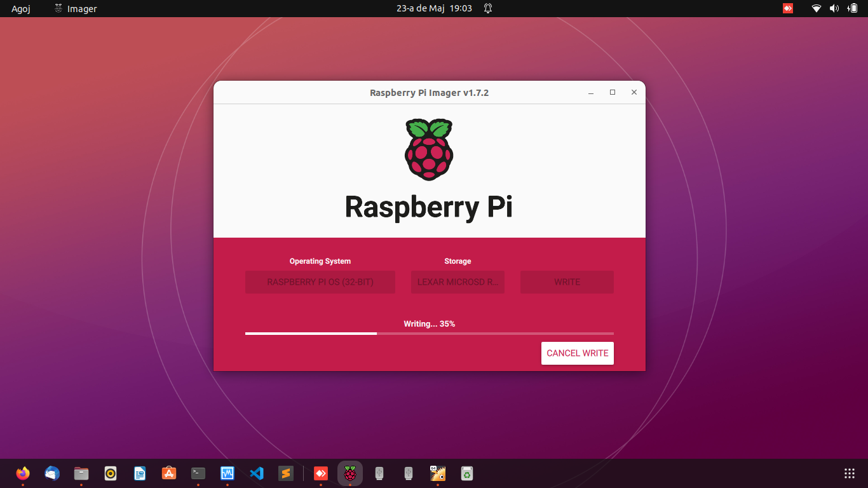Open Ubuntu Software store icon
This screenshot has height=488, width=868.
point(169,473)
